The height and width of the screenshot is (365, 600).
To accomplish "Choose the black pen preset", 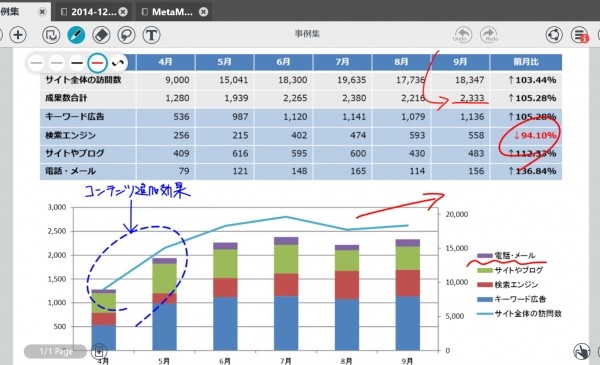I will (77, 63).
